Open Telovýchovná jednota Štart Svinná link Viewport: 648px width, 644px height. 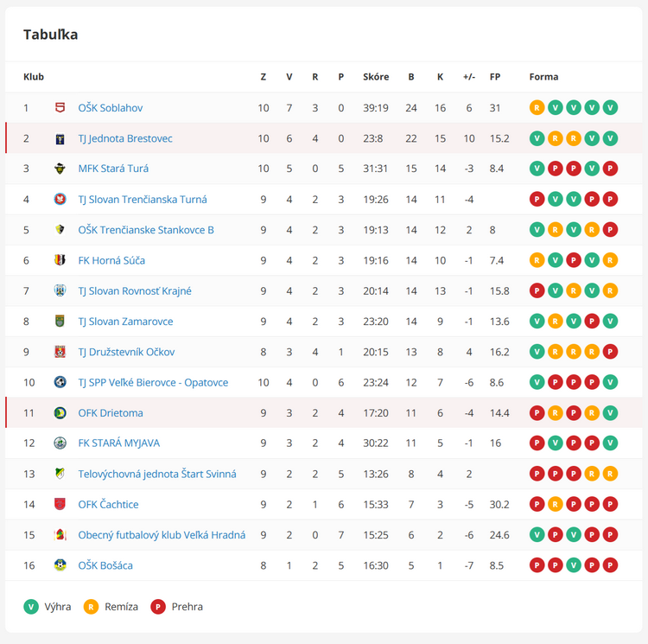157,474
